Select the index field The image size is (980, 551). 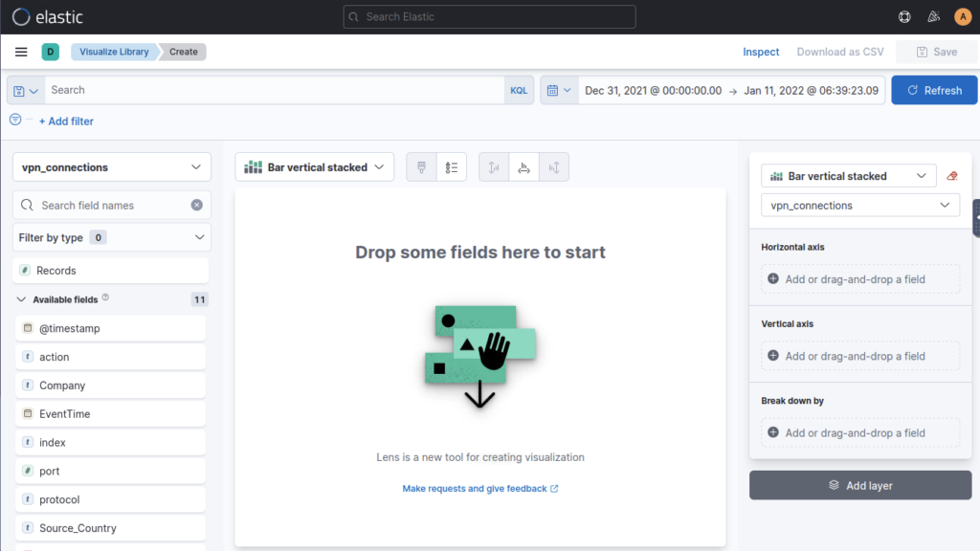(111, 442)
